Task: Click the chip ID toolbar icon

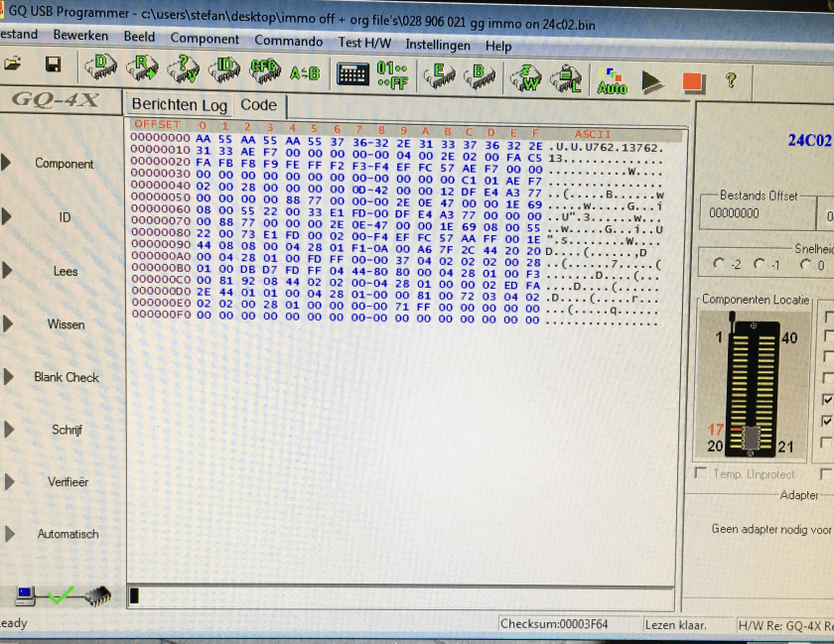Action: pyautogui.click(x=226, y=68)
